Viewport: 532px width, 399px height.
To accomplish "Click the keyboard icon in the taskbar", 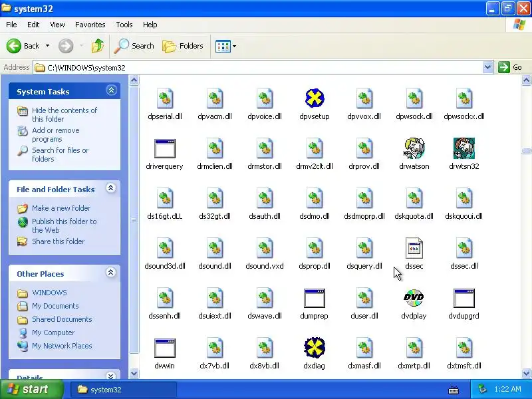I will pos(454,390).
